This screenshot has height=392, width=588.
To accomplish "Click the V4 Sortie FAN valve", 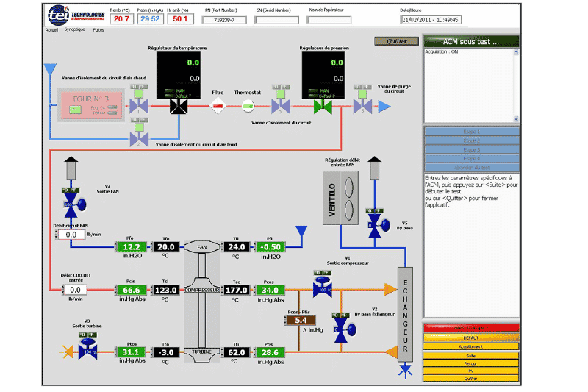I will pos(68,204).
